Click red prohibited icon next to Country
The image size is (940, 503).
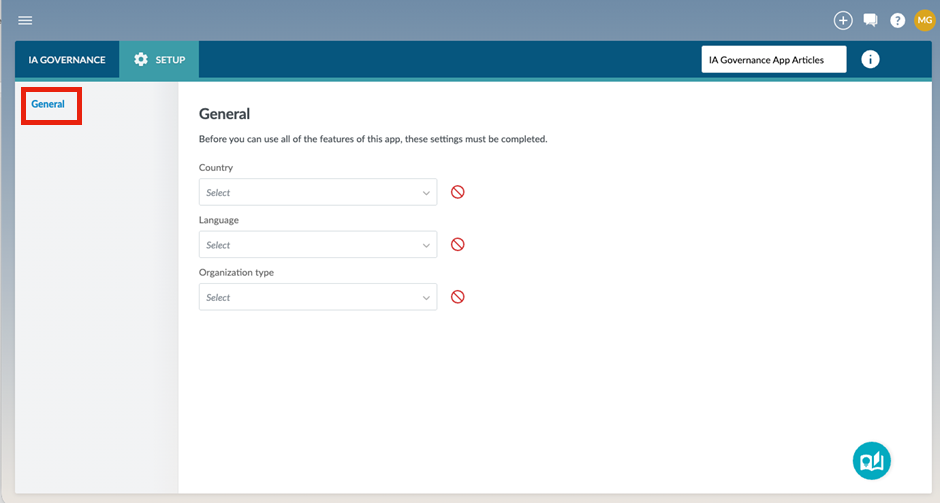click(x=458, y=192)
